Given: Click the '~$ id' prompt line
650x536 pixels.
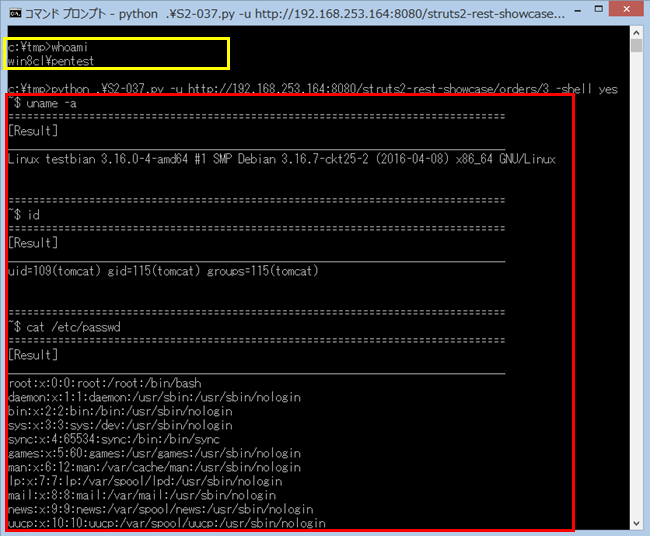Looking at the screenshot, I should click(x=24, y=215).
